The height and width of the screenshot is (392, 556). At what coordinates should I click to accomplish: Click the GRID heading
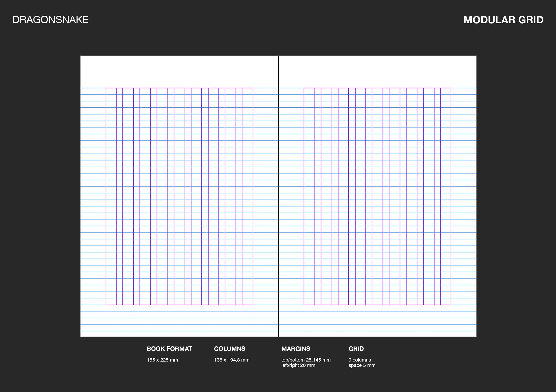356,349
